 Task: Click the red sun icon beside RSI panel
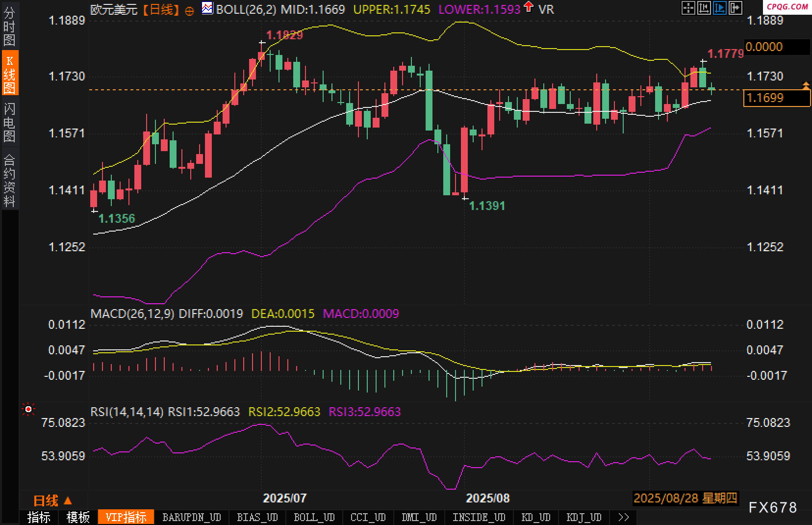tap(28, 409)
